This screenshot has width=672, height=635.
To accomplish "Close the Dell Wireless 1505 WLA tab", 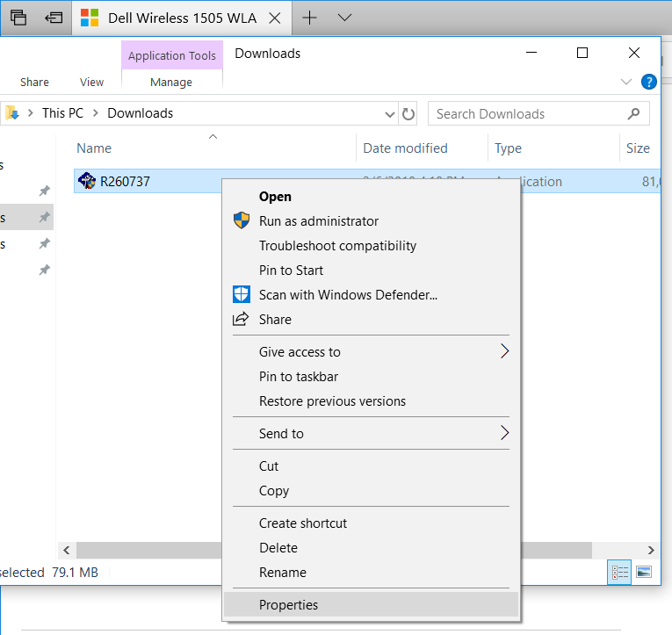I will [x=275, y=18].
